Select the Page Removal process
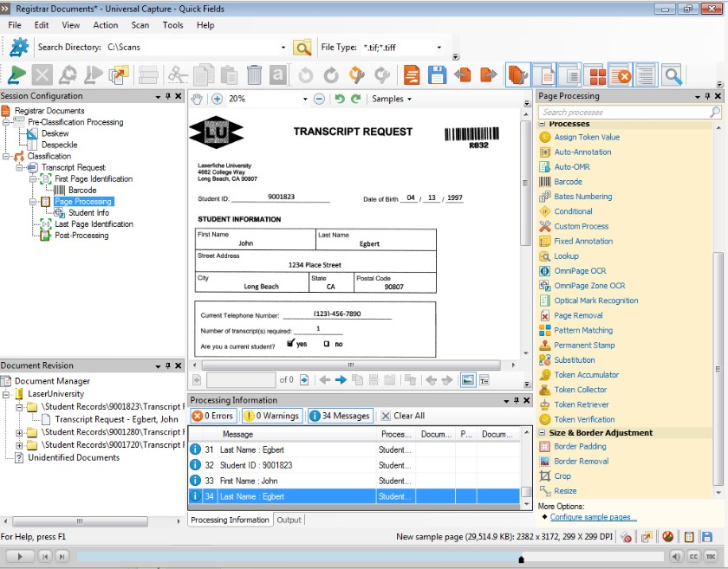 [x=578, y=315]
